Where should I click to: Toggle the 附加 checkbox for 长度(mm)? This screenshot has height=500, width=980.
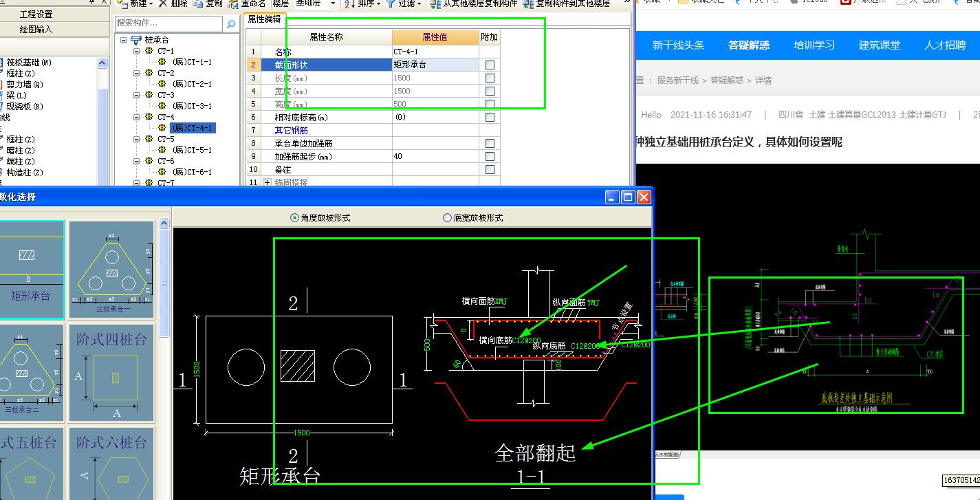point(490,78)
